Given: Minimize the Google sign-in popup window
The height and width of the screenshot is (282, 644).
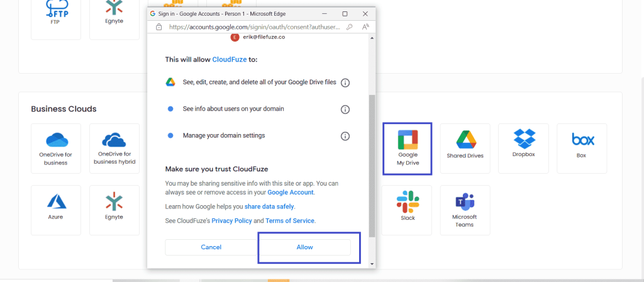Looking at the screenshot, I should pos(325,14).
